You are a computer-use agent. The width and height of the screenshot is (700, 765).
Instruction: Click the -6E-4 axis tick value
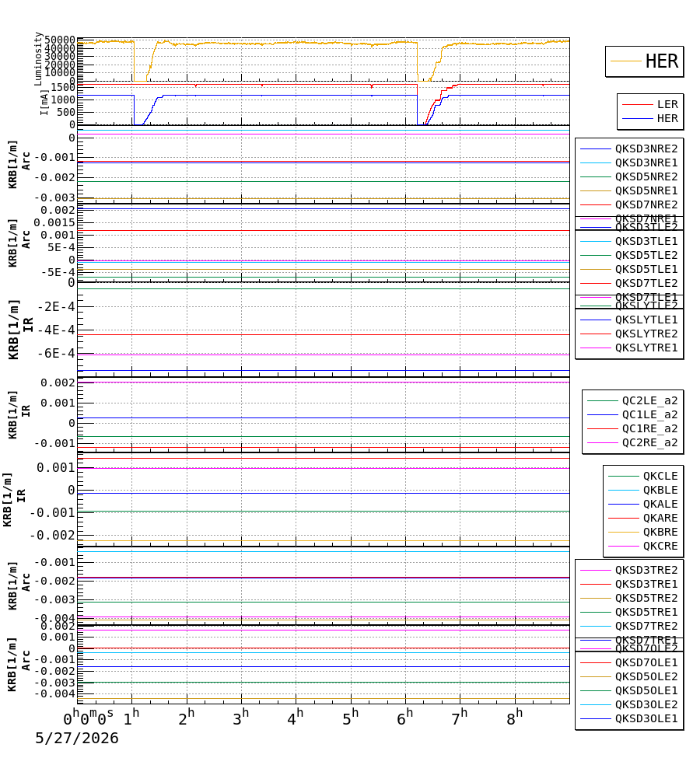coord(57,353)
